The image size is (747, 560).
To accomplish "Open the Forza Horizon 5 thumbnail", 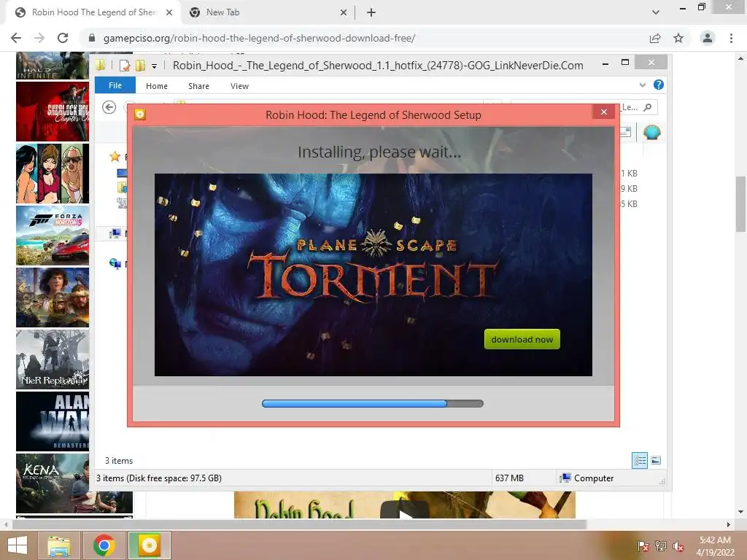I will point(53,236).
